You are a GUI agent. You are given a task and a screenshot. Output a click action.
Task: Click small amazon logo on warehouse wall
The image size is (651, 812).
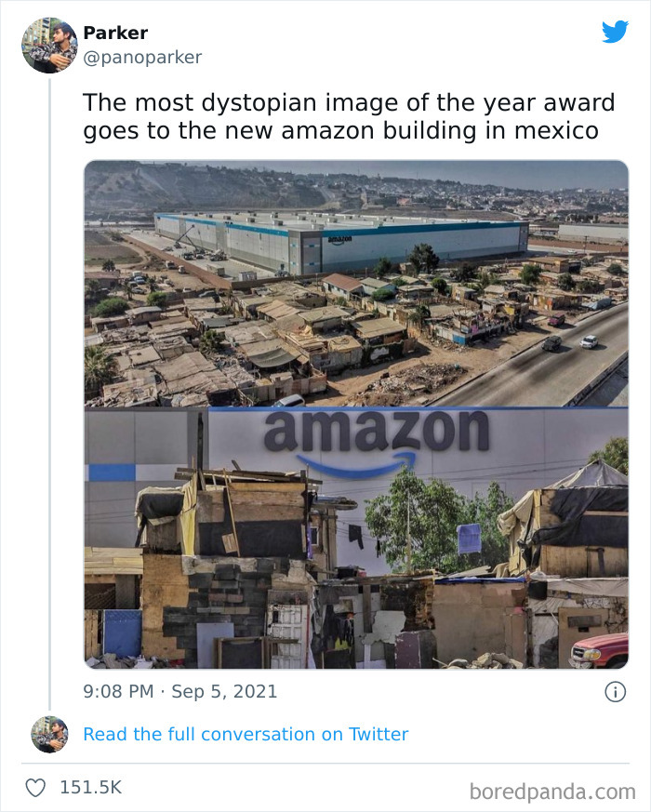click(339, 240)
